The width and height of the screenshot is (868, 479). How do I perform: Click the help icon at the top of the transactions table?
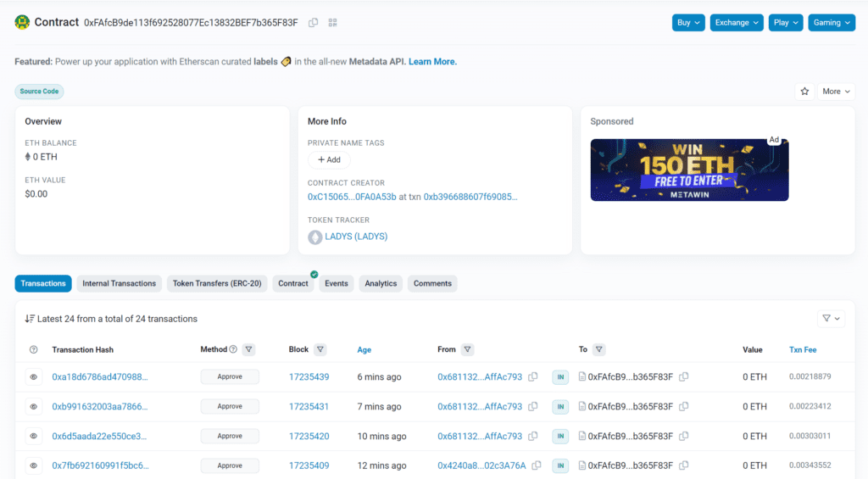tap(34, 349)
